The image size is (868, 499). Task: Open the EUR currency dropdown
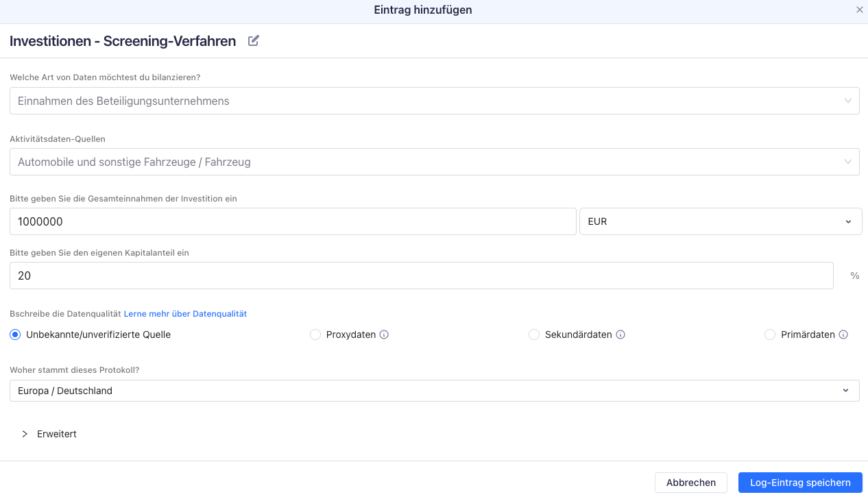(721, 221)
